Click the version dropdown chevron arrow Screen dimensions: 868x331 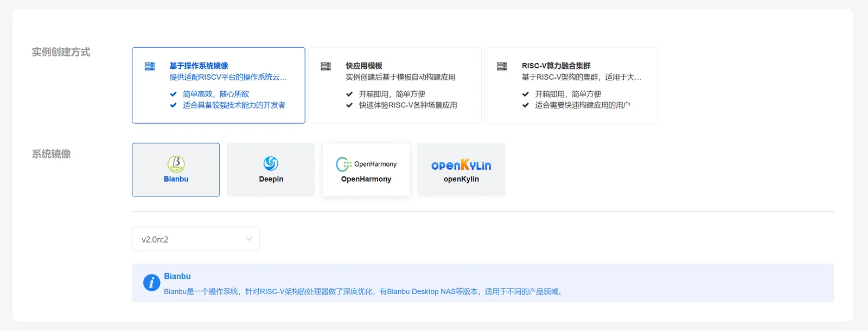(249, 239)
